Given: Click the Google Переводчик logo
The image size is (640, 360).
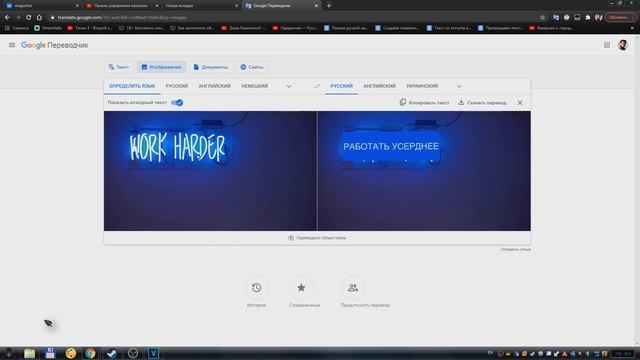Looking at the screenshot, I should point(55,45).
